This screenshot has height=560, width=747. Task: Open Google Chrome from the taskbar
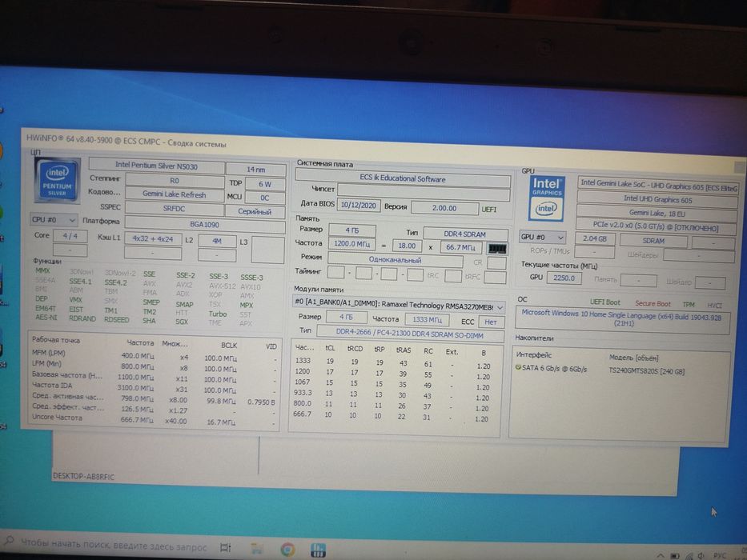287,549
